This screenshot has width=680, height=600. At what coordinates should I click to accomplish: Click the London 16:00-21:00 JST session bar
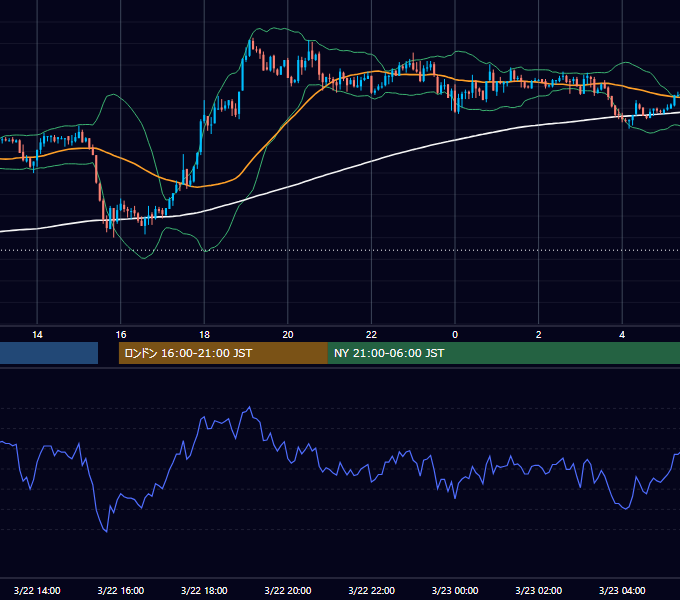(x=223, y=353)
